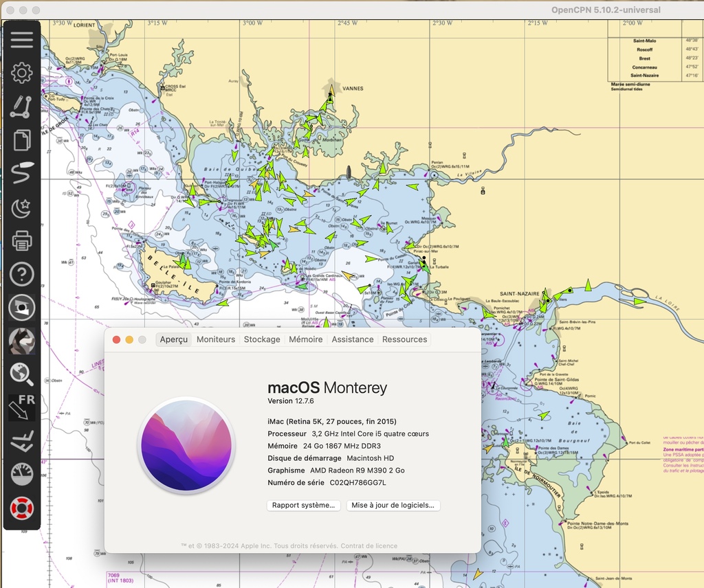Click the processor line 3,2 GHz Intel Core i5

(x=348, y=433)
